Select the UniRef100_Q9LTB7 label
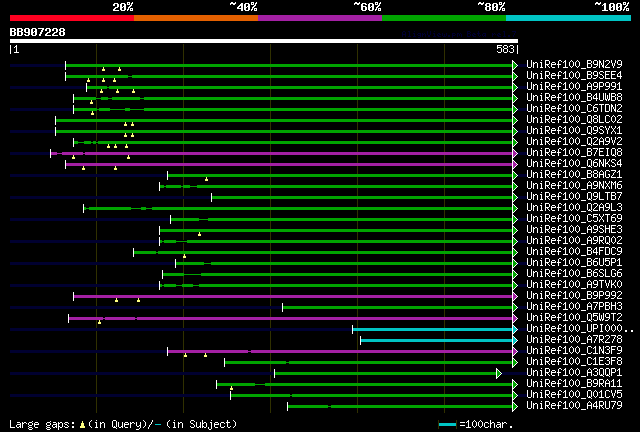 pos(574,197)
